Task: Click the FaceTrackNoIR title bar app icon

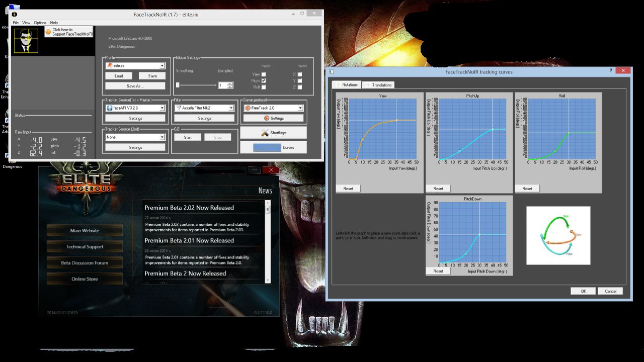Action: coord(14,14)
